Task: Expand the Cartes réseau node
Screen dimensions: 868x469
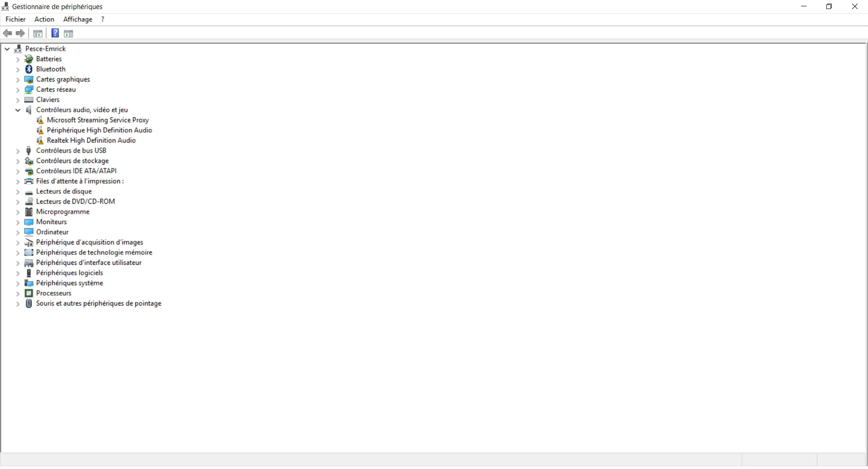Action: 18,90
